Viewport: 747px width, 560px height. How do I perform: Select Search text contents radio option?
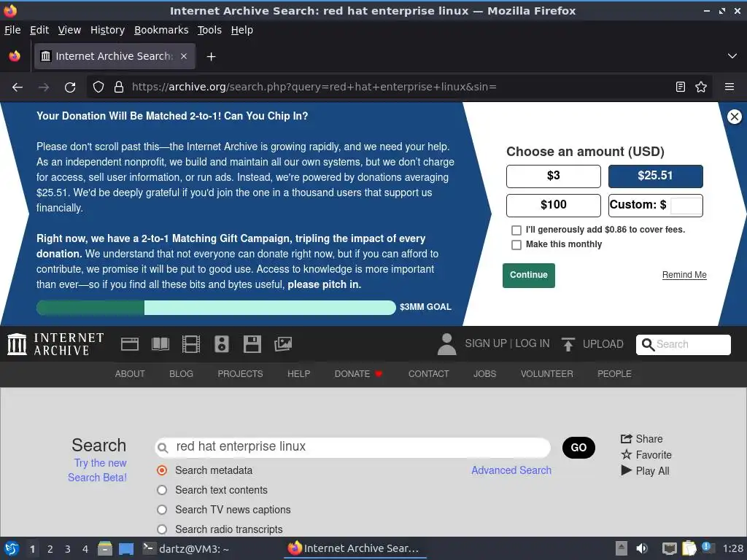(x=162, y=490)
